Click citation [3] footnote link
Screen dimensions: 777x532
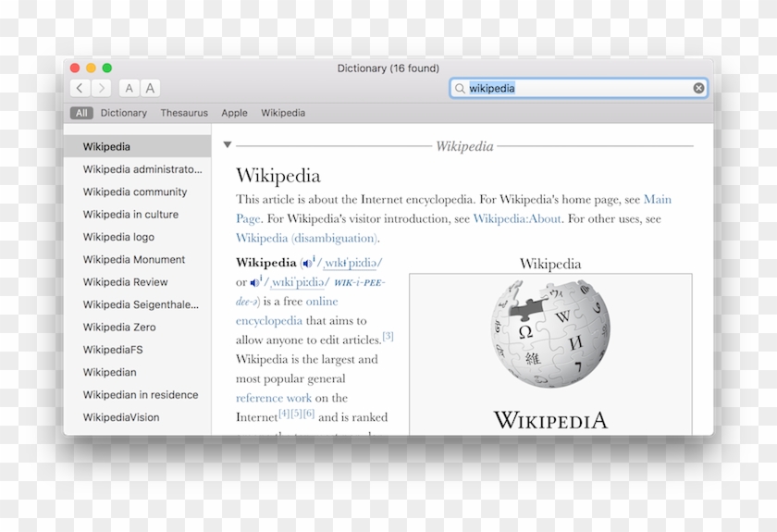pos(388,336)
